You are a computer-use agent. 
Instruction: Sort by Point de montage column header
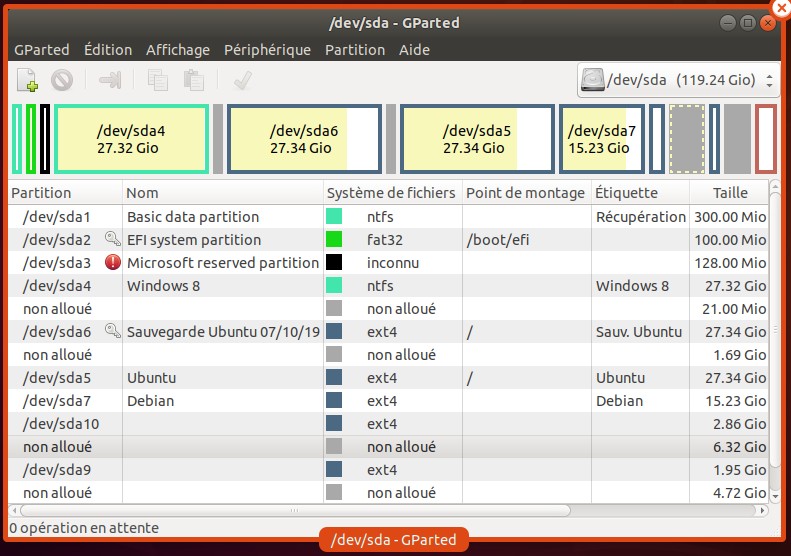526,193
